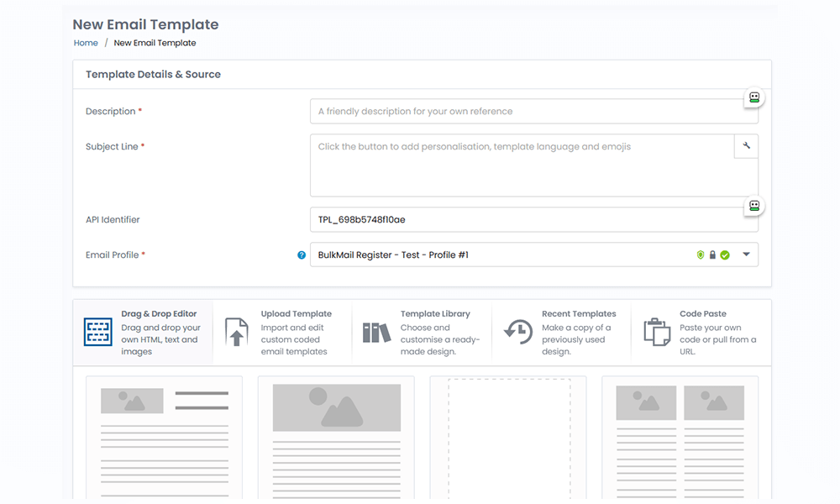Switch to the Drag & Drop Editor tab

click(143, 332)
